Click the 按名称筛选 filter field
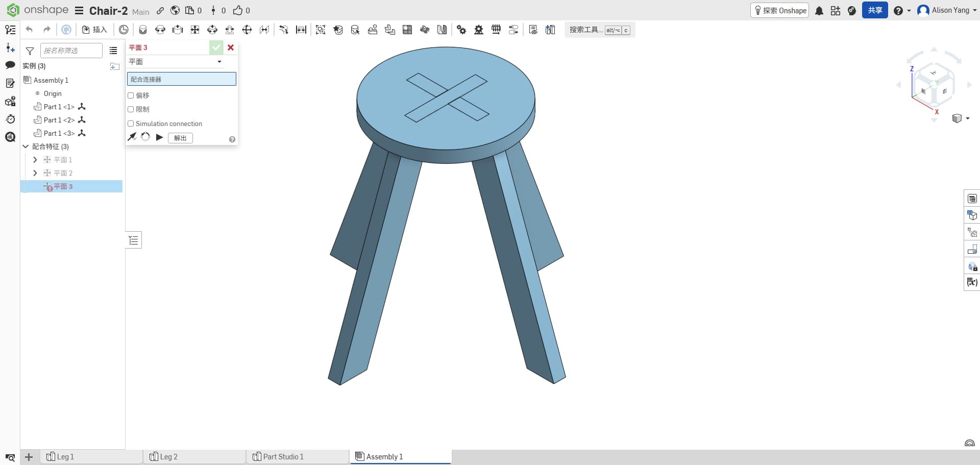980x465 pixels. pos(71,51)
